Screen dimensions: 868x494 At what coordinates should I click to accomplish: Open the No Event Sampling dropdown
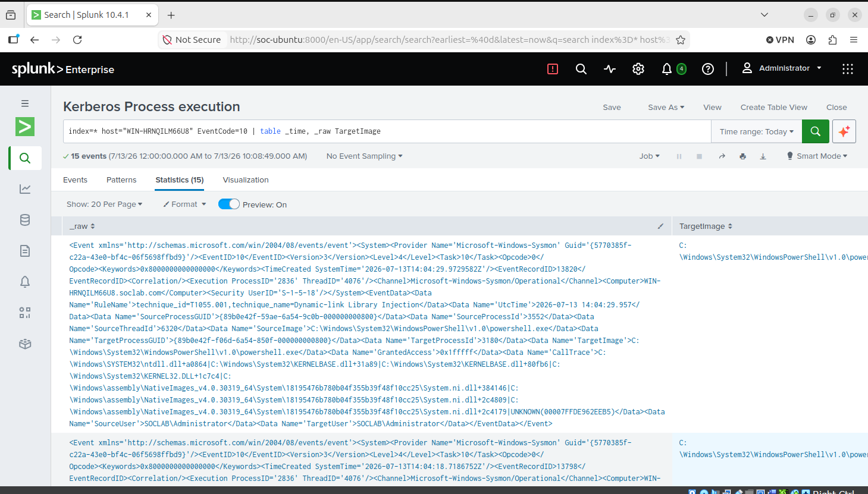[x=365, y=156]
